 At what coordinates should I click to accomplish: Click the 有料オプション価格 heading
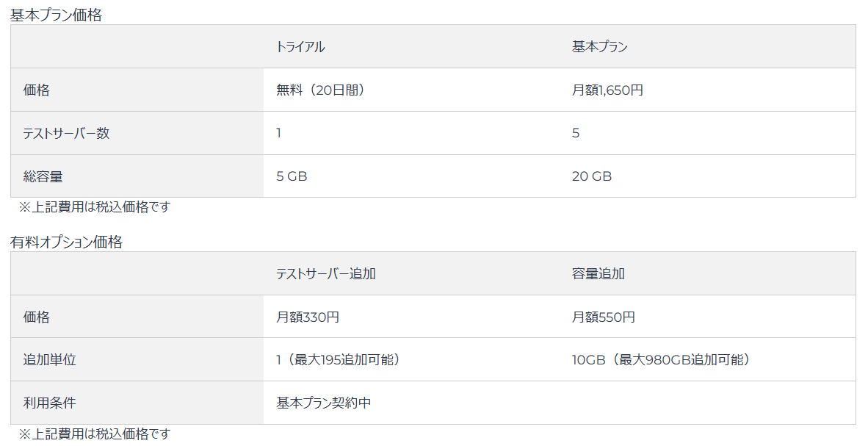tap(66, 242)
